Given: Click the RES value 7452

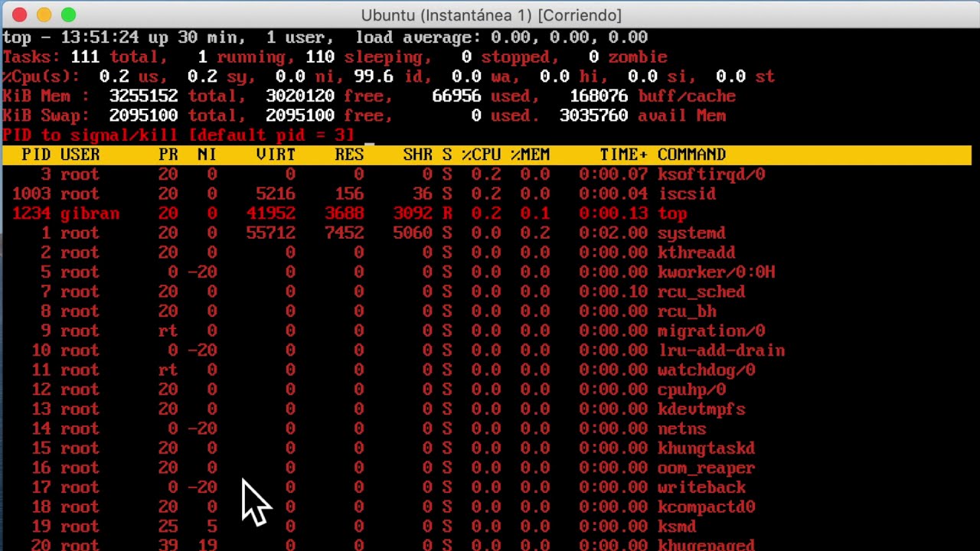Looking at the screenshot, I should tap(345, 233).
